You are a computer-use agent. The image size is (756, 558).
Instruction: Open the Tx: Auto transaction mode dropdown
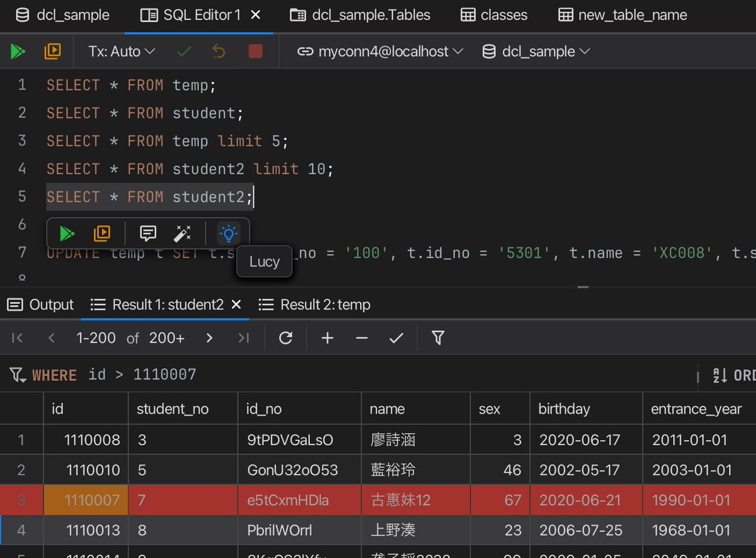[x=122, y=52]
